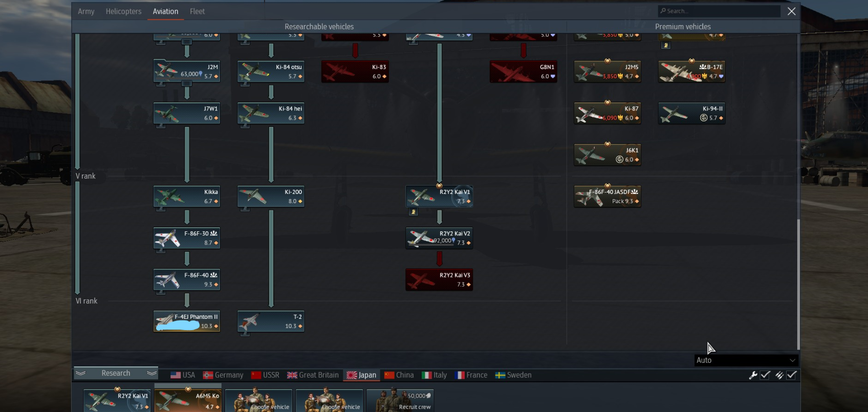
Task: Select the Ki-84 hei fighter
Action: click(271, 113)
